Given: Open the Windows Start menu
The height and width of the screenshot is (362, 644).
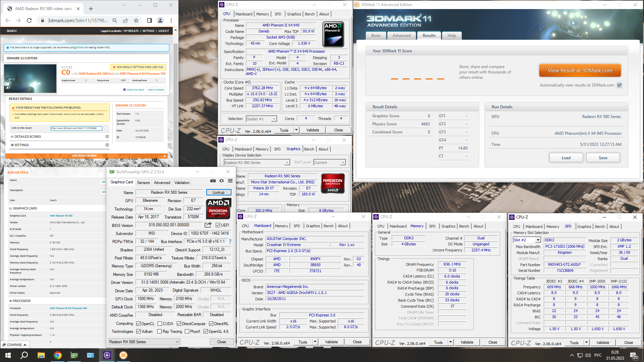Looking at the screenshot, I should [x=8, y=355].
